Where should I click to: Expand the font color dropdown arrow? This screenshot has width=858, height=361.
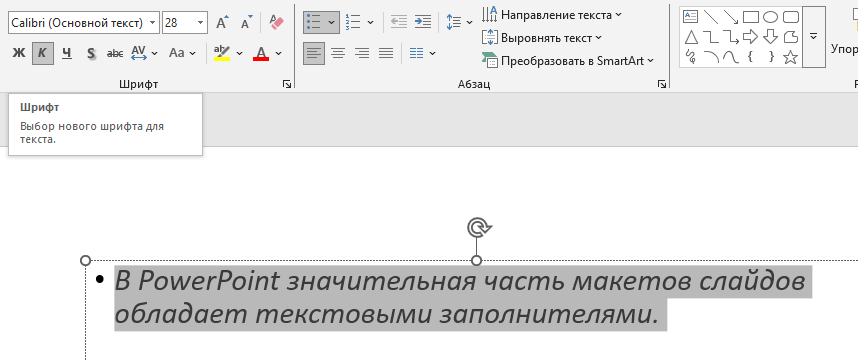coord(279,53)
